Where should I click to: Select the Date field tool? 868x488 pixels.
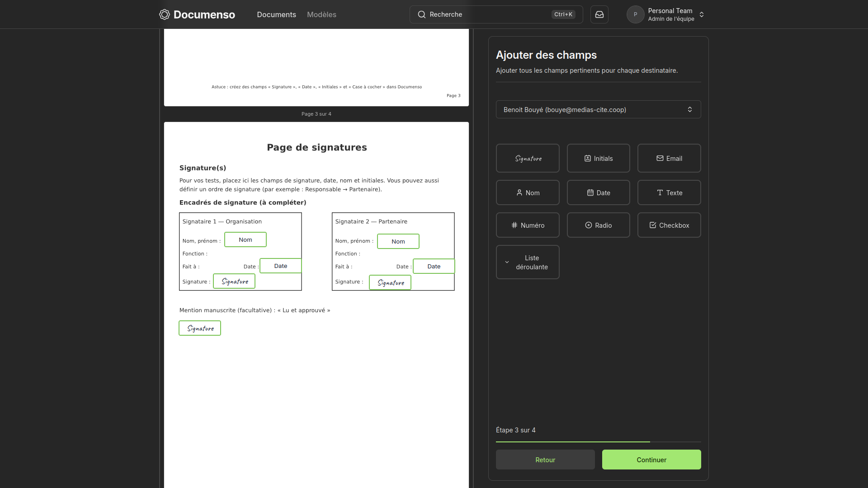tap(598, 192)
